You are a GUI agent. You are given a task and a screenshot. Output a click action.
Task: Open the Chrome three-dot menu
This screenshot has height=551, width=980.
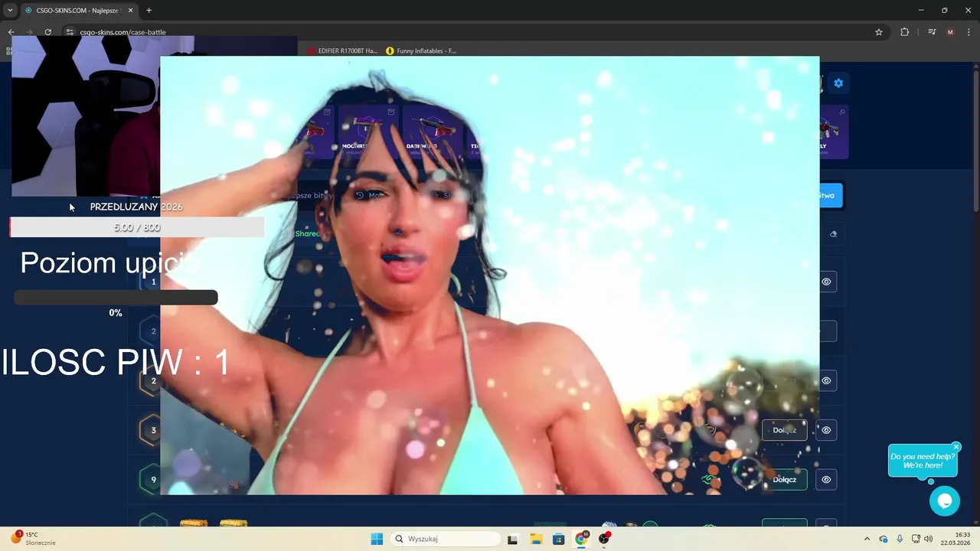pos(969,32)
